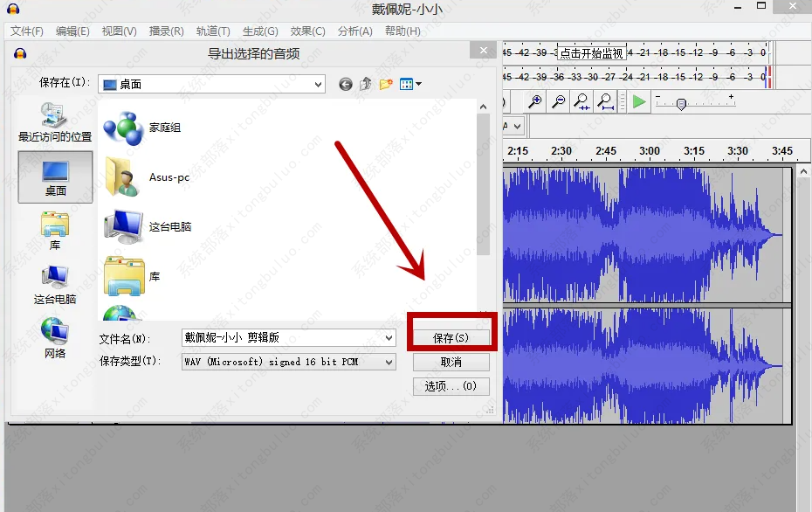The height and width of the screenshot is (512, 812).
Task: Select the Asus-pc user folder
Action: point(147,177)
